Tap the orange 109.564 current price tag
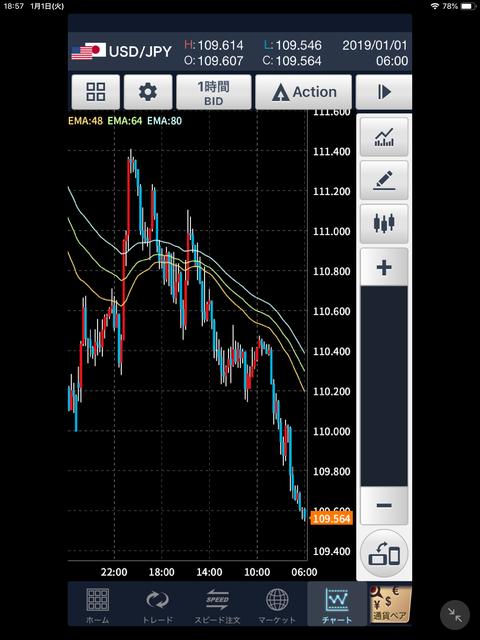 (x=331, y=519)
